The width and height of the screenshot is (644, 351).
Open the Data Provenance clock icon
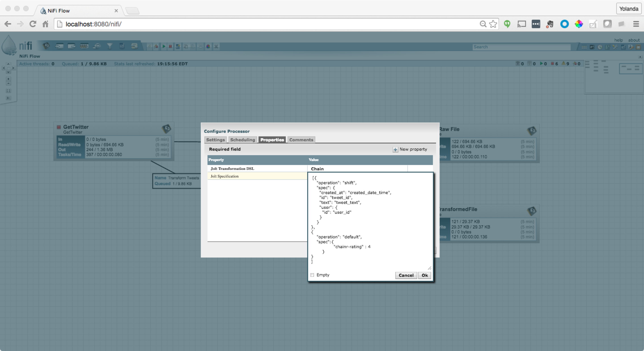pyautogui.click(x=600, y=47)
